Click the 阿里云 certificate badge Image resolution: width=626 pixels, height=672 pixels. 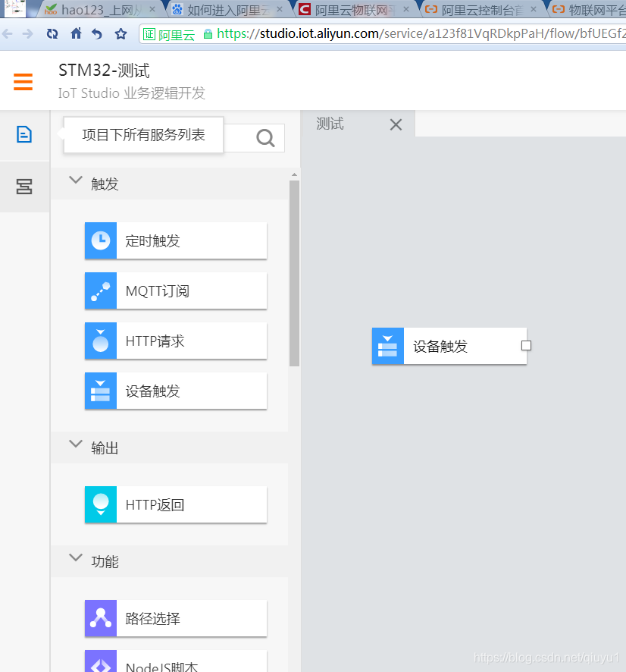tap(169, 34)
